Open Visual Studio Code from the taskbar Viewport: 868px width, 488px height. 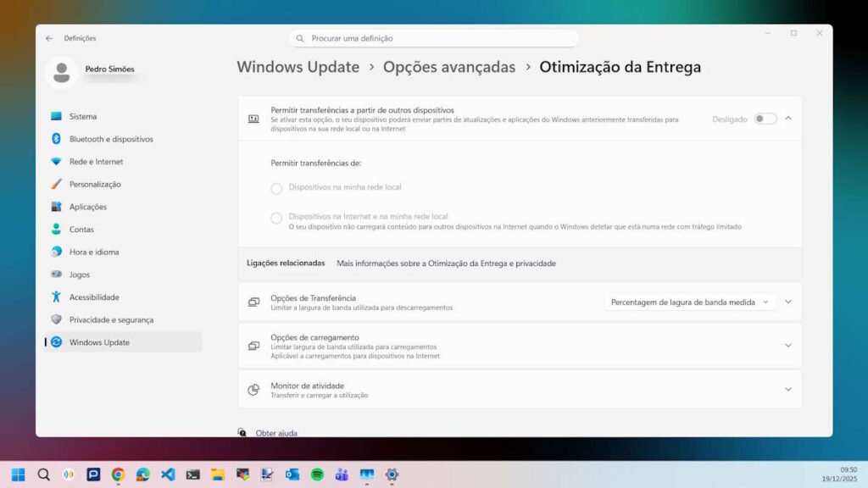[166, 474]
